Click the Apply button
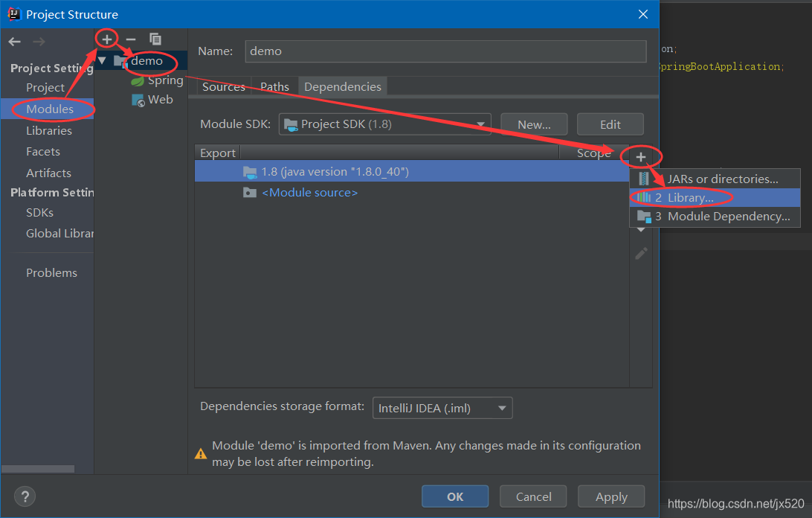 611,496
